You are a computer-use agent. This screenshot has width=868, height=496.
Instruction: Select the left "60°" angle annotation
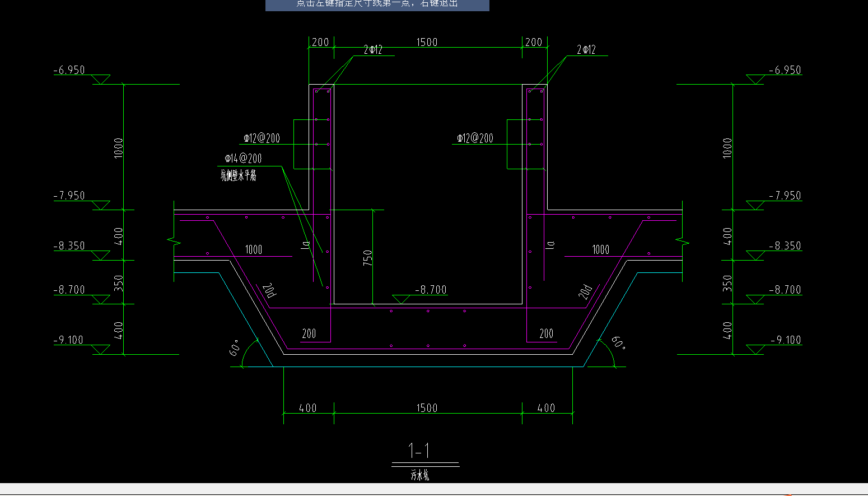pyautogui.click(x=235, y=347)
